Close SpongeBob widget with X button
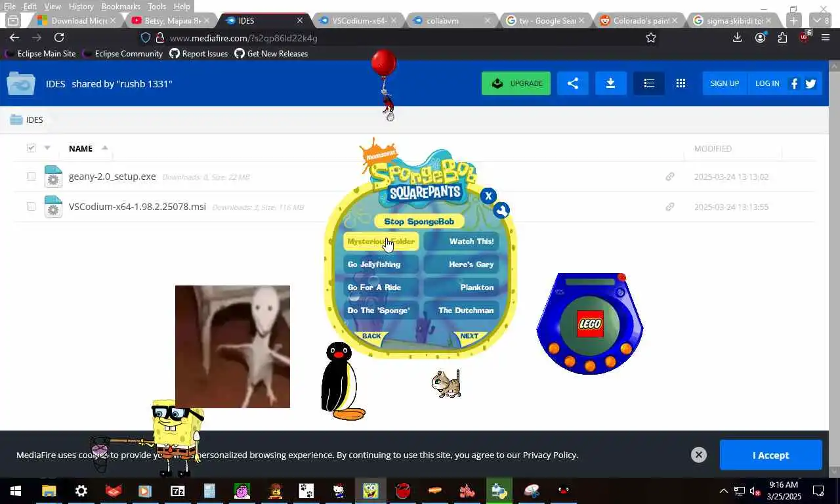 click(488, 196)
